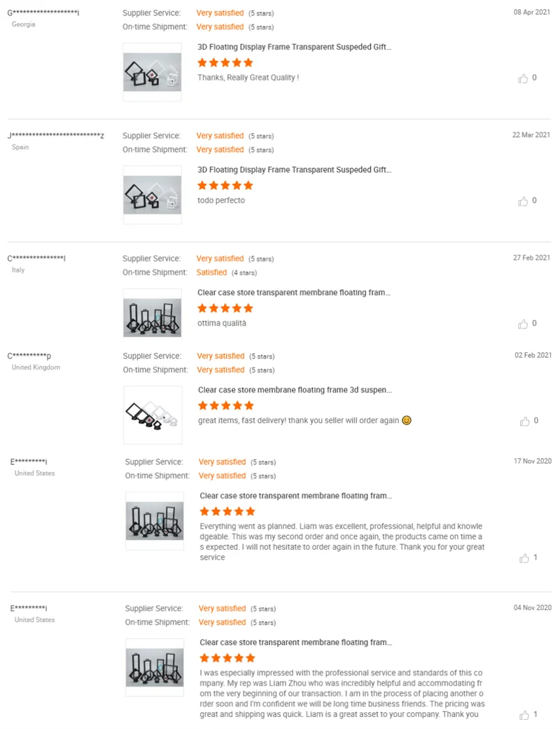Click the five-star rating on 'todo perfecto' review
This screenshot has width=560, height=729.
tap(225, 186)
